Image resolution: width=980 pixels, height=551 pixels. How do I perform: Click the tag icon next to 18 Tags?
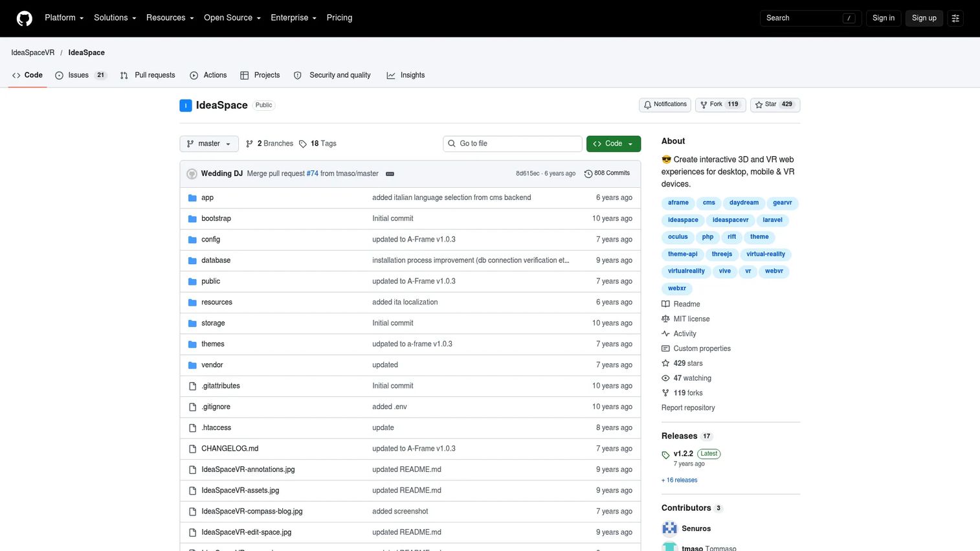click(303, 144)
